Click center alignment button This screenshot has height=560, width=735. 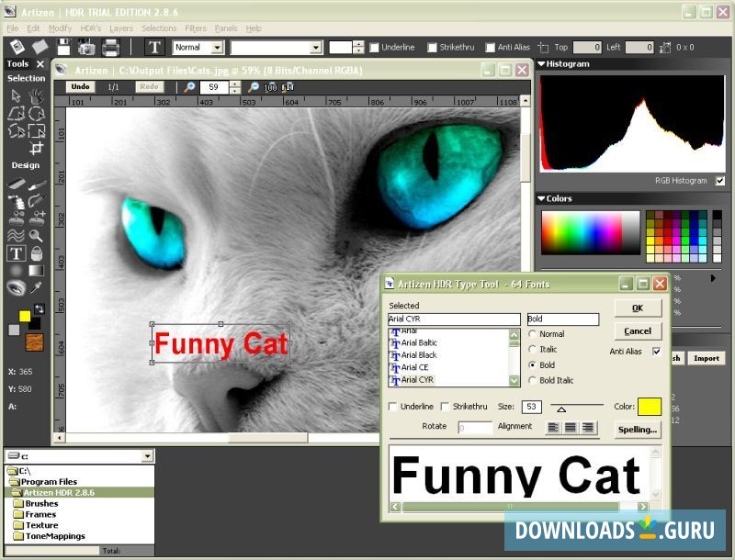pos(571,427)
